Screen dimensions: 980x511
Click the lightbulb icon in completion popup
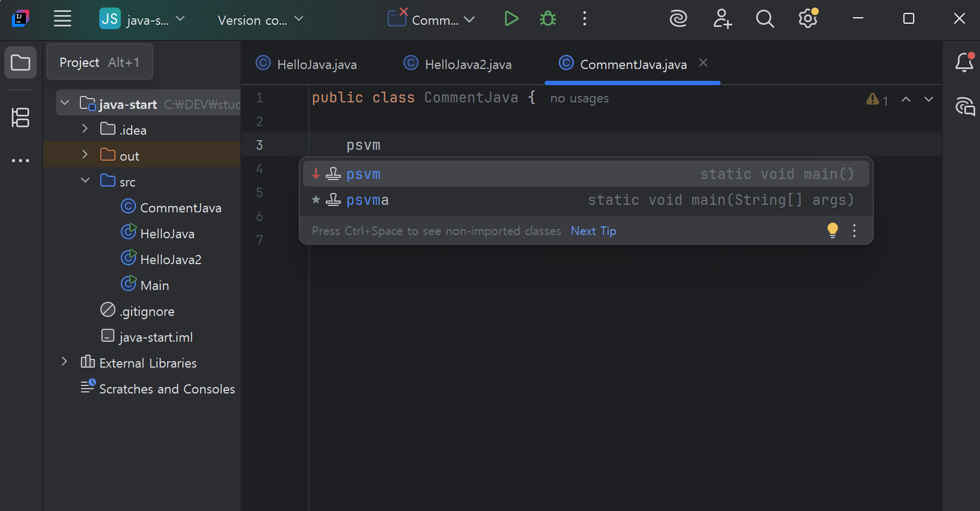[832, 230]
